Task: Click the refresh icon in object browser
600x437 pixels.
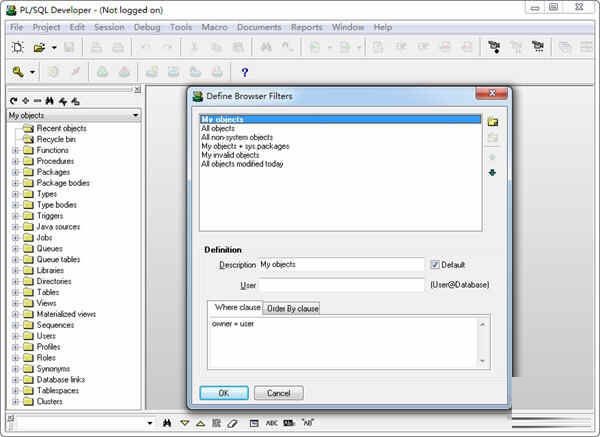Action: 13,101
